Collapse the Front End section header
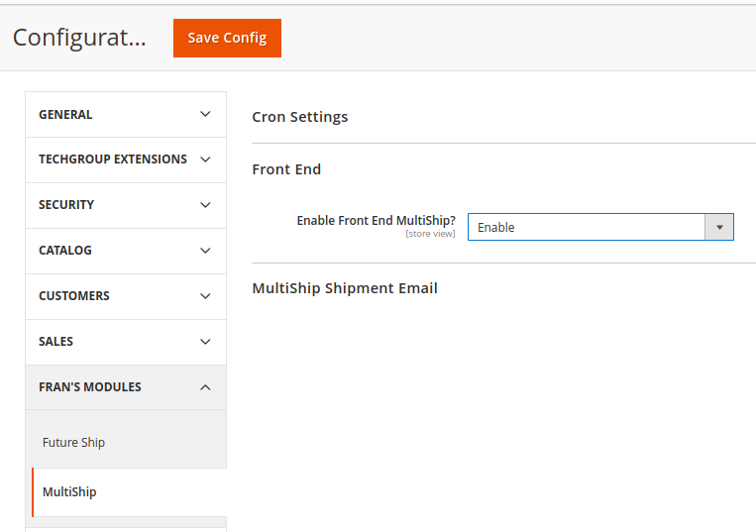756x532 pixels. coord(286,169)
